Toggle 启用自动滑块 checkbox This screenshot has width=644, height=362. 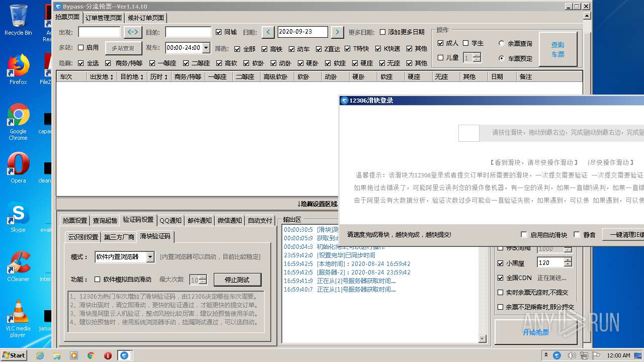pyautogui.click(x=524, y=235)
